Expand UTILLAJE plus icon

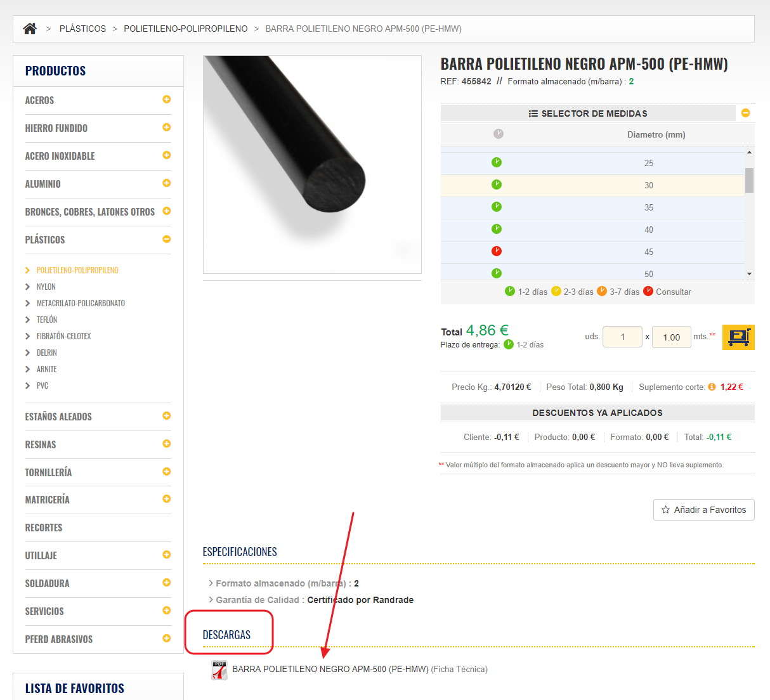pos(167,555)
